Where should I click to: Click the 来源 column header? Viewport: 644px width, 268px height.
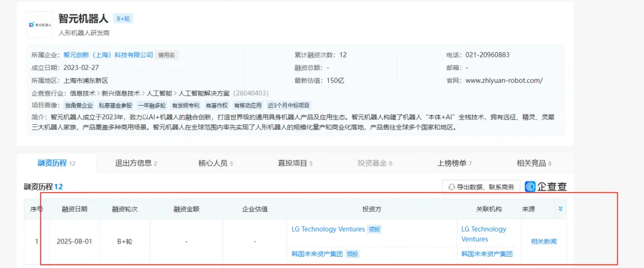click(528, 209)
